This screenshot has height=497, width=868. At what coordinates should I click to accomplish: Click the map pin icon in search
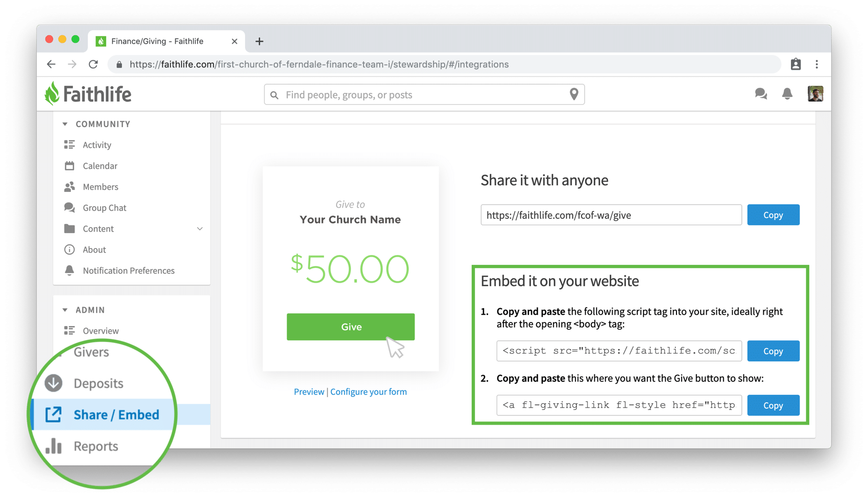coord(574,94)
